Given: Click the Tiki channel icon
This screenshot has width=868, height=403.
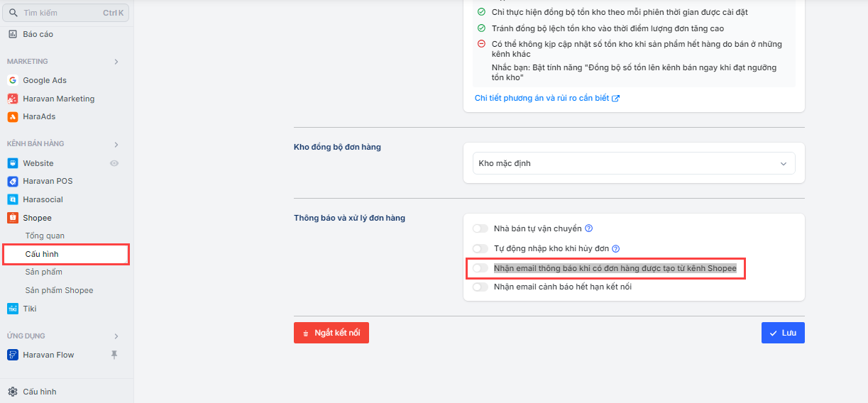Looking at the screenshot, I should 13,309.
